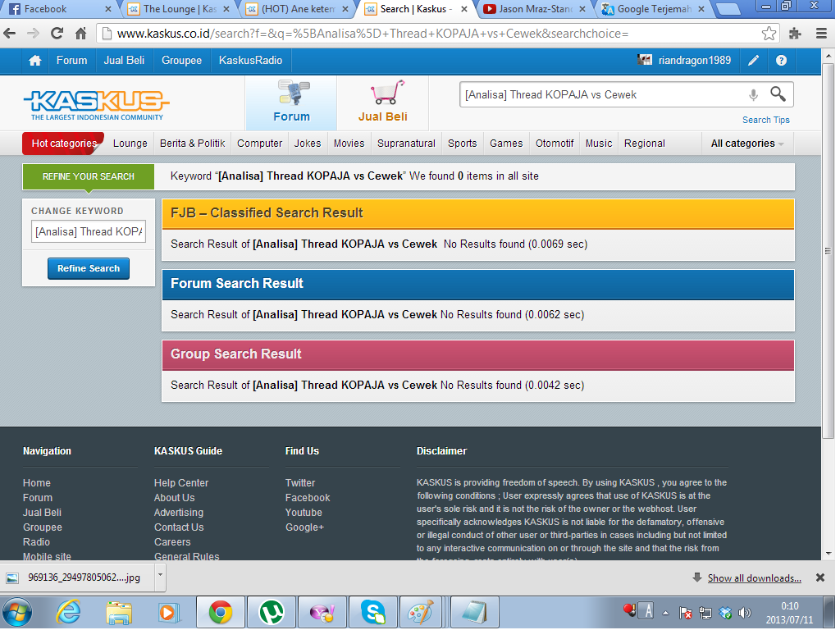The height and width of the screenshot is (630, 840).
Task: Click Show all downloads link
Action: pyautogui.click(x=754, y=578)
